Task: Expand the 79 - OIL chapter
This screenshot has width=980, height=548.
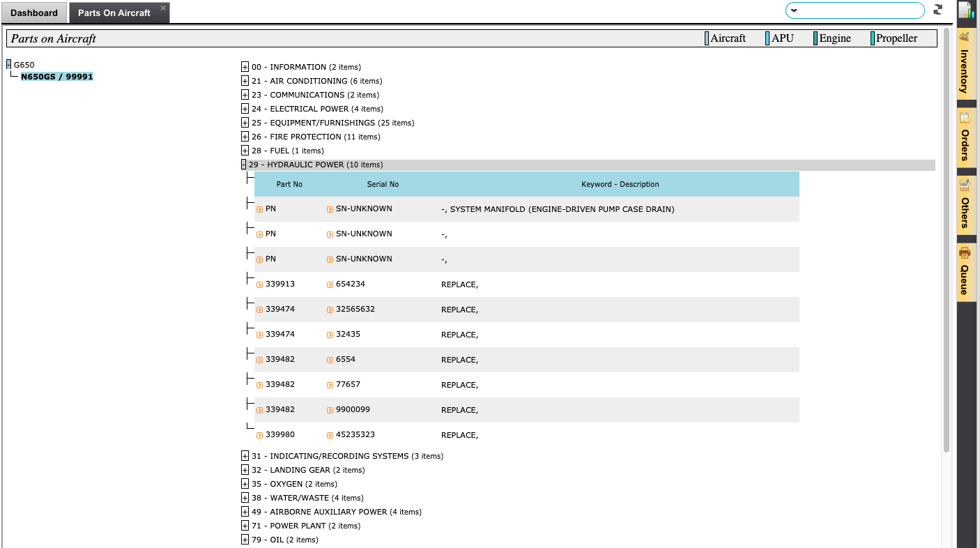Action: click(245, 539)
